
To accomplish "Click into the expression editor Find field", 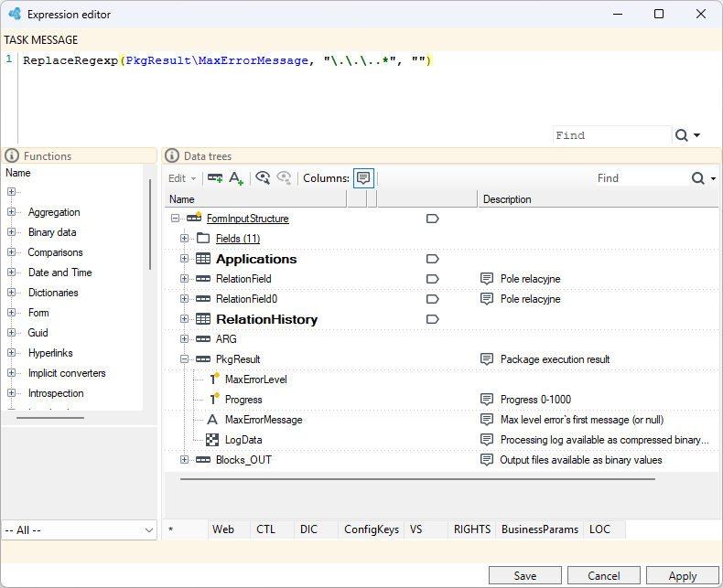I will point(612,135).
